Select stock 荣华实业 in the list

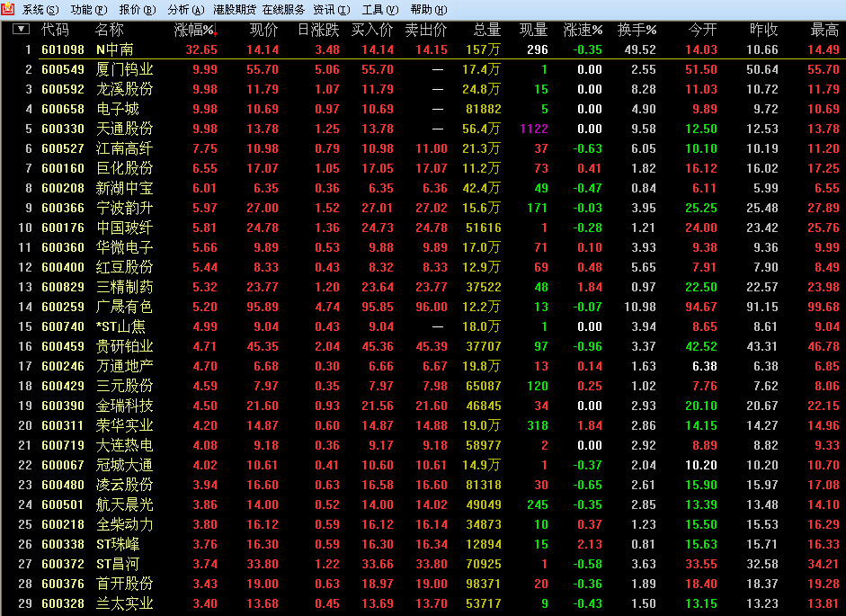click(x=125, y=426)
